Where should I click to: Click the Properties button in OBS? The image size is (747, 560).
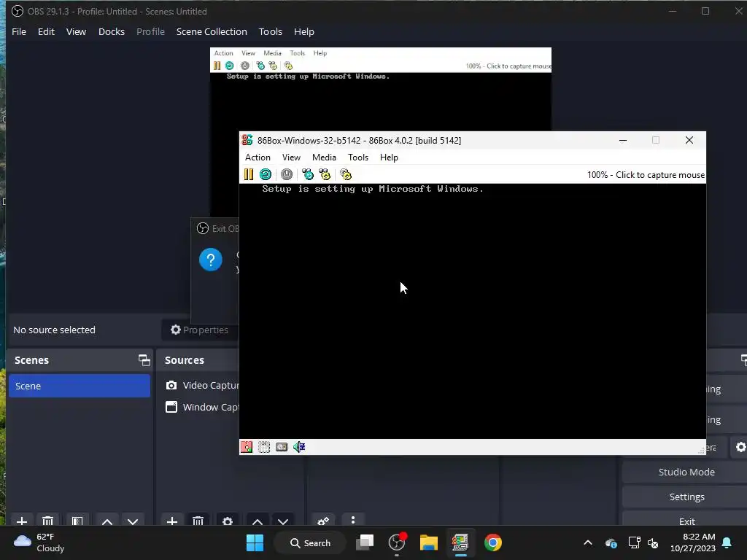(200, 330)
